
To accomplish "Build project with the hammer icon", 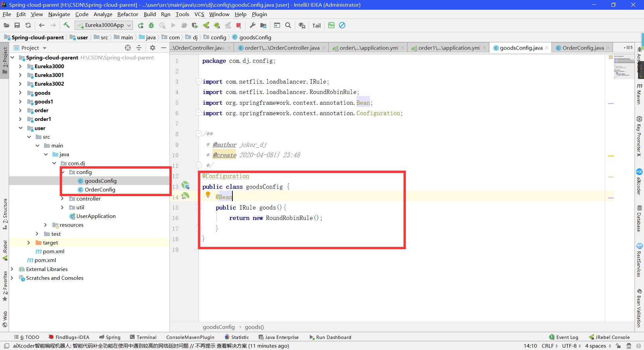I will 66,25.
